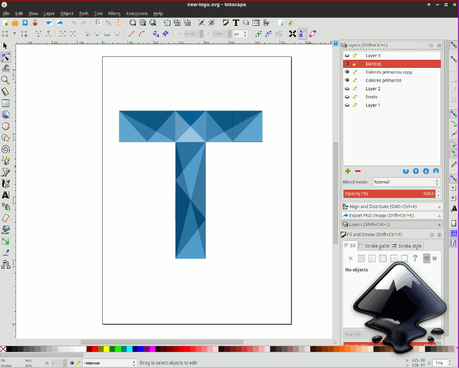Pick the yellow palette swatch
459x368 pixels.
coord(106,349)
